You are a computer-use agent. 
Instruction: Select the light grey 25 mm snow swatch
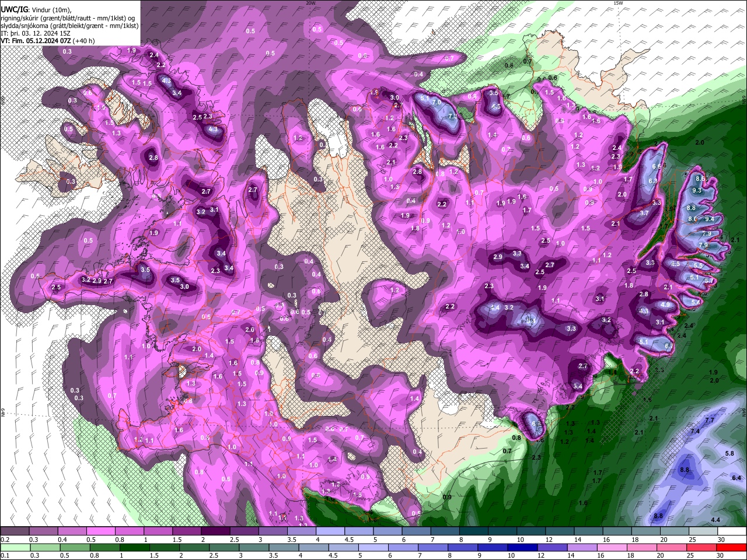pyautogui.click(x=704, y=531)
